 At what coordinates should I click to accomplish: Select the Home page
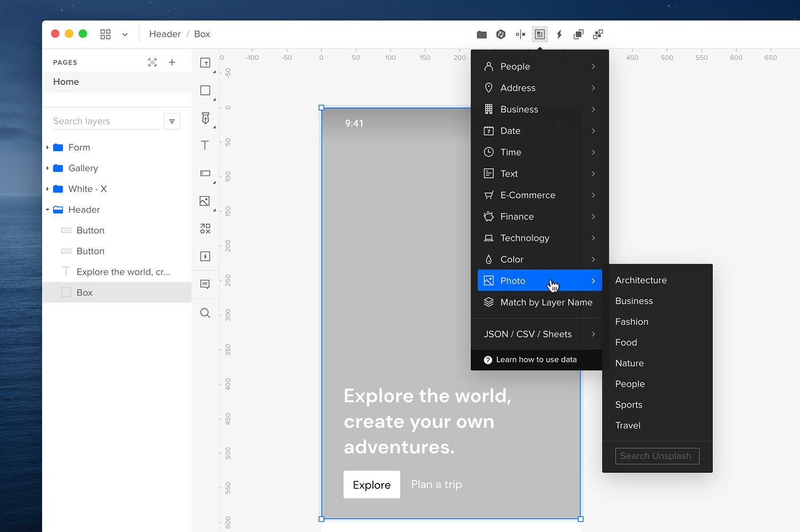click(116, 82)
